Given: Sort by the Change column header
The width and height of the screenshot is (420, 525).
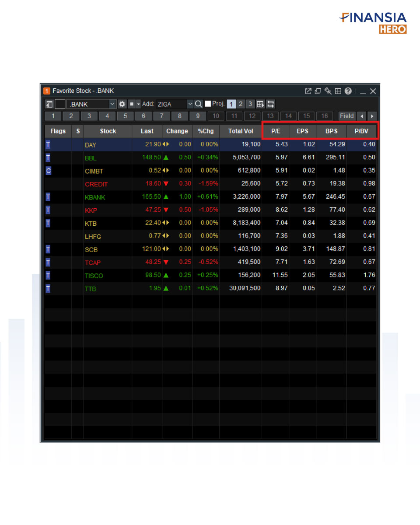Looking at the screenshot, I should (177, 131).
